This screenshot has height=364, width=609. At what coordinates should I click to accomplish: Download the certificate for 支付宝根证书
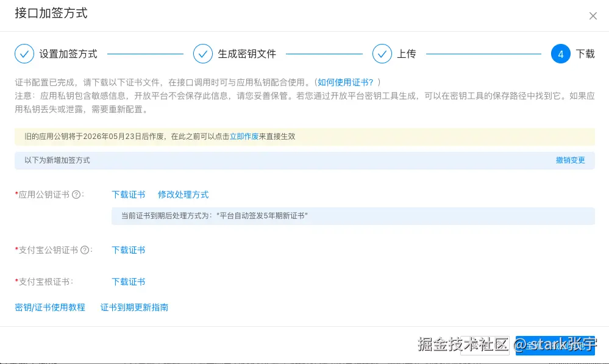pos(129,282)
